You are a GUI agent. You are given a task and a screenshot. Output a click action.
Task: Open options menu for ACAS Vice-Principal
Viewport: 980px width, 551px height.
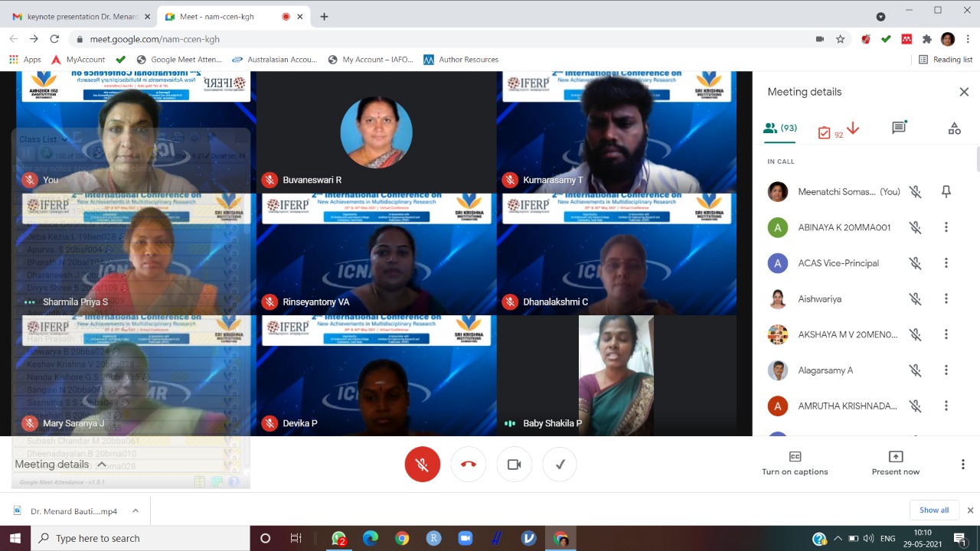click(x=946, y=263)
